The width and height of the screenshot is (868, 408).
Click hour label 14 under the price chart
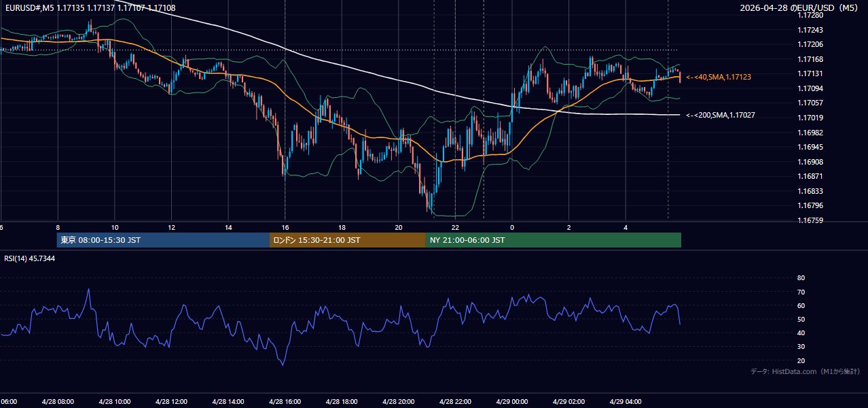pos(228,228)
